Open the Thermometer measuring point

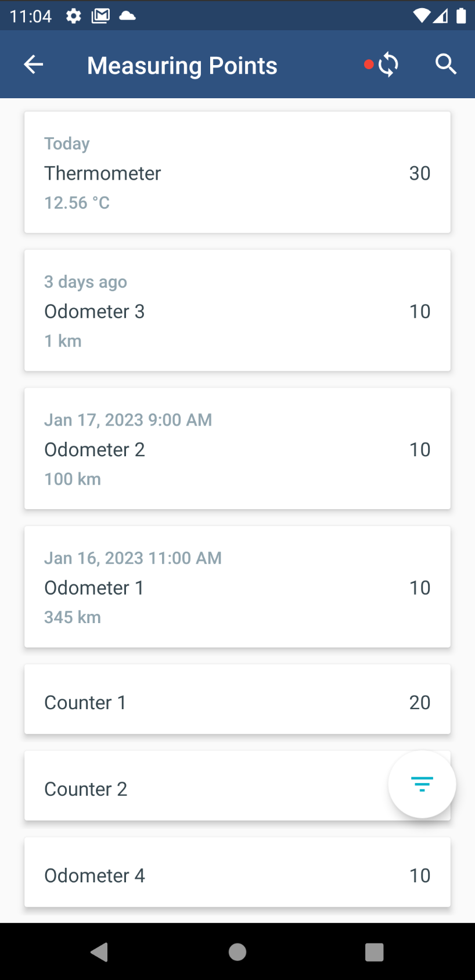(237, 173)
